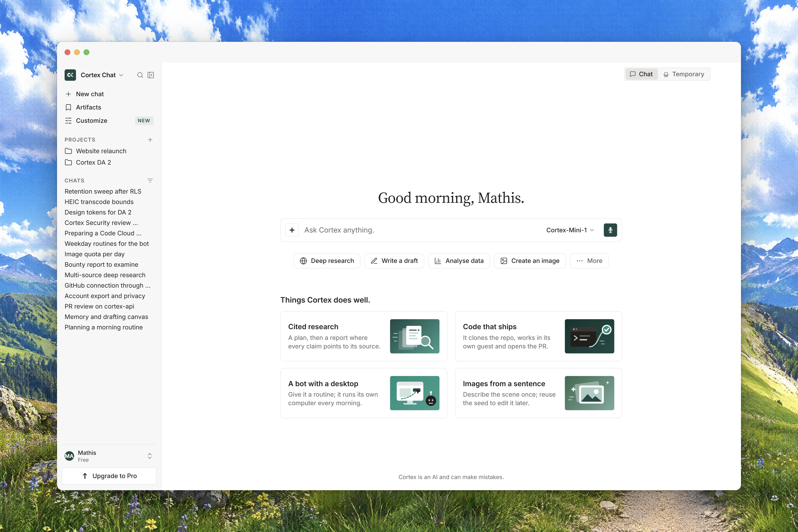Start a New chat
The height and width of the screenshot is (532, 798).
click(x=109, y=94)
